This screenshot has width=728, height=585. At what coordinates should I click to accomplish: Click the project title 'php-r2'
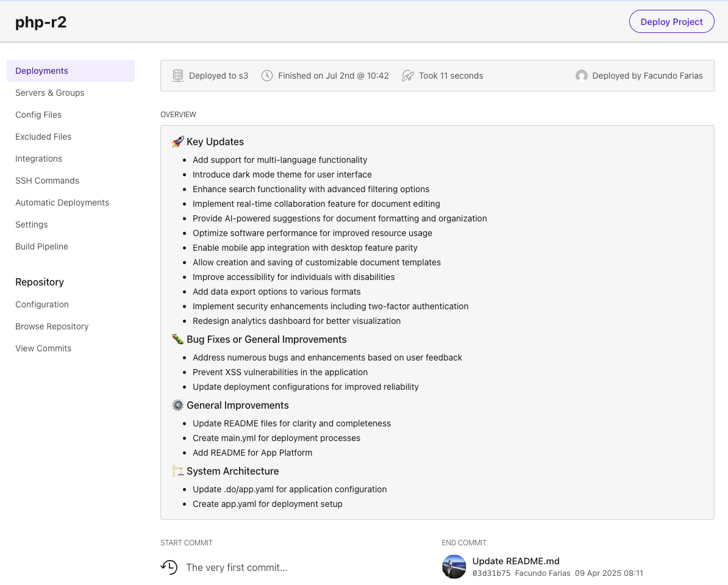tap(41, 21)
